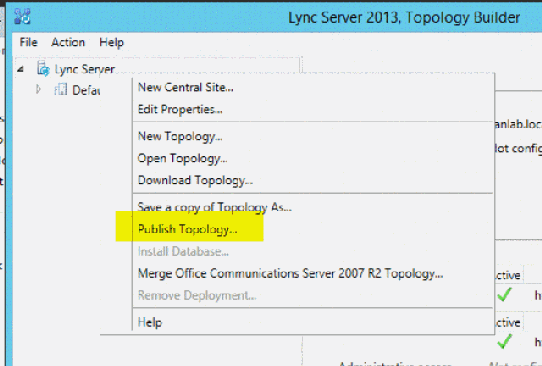Image resolution: width=542 pixels, height=366 pixels.
Task: Click Save a copy of Topology As...
Action: [215, 207]
